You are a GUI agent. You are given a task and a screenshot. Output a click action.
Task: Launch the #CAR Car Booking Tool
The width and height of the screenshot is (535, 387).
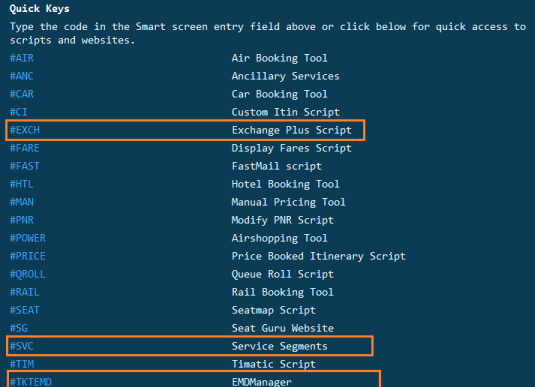click(22, 95)
